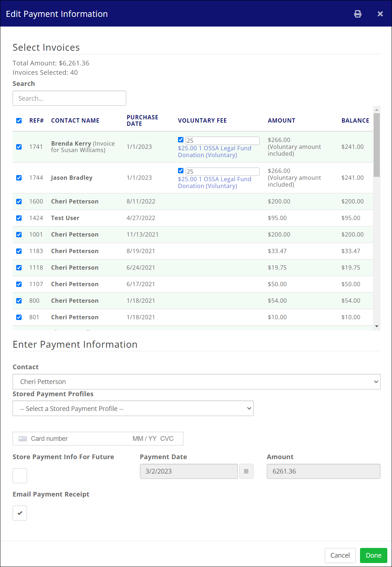Uncheck invoice 1001 checkbox

[x=19, y=234]
